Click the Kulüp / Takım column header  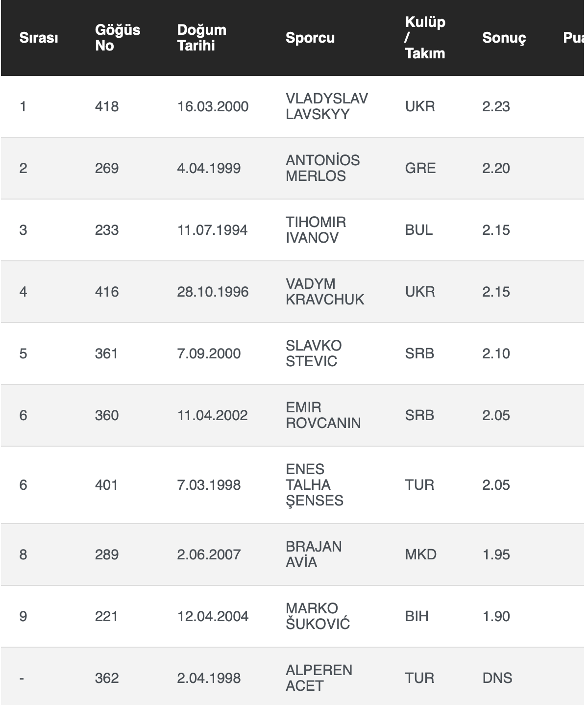coord(425,38)
